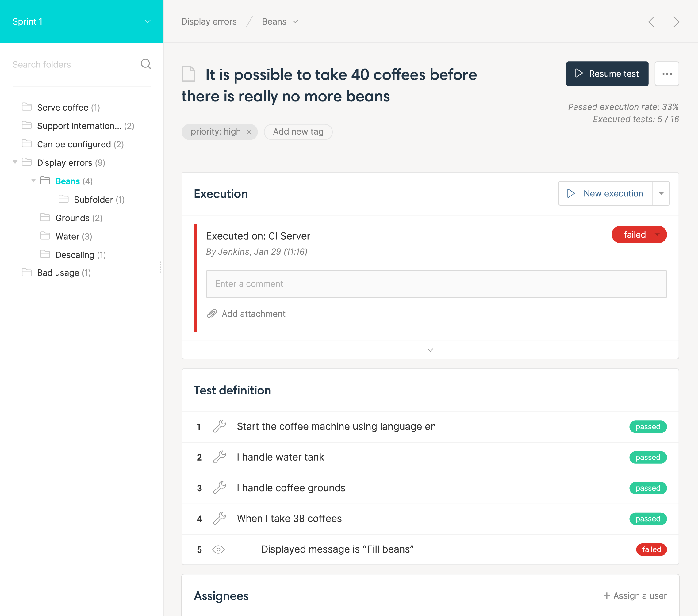Click the wrench icon on step 3

coord(220,488)
